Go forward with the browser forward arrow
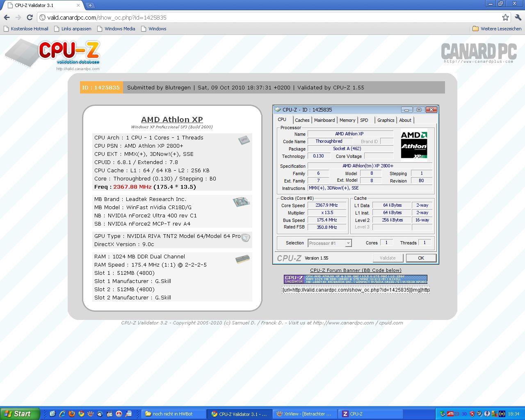Image resolution: width=525 pixels, height=420 pixels. tap(18, 17)
